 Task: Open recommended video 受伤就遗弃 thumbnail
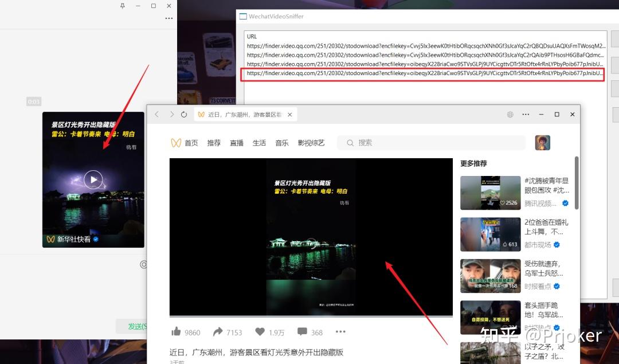tap(490, 276)
